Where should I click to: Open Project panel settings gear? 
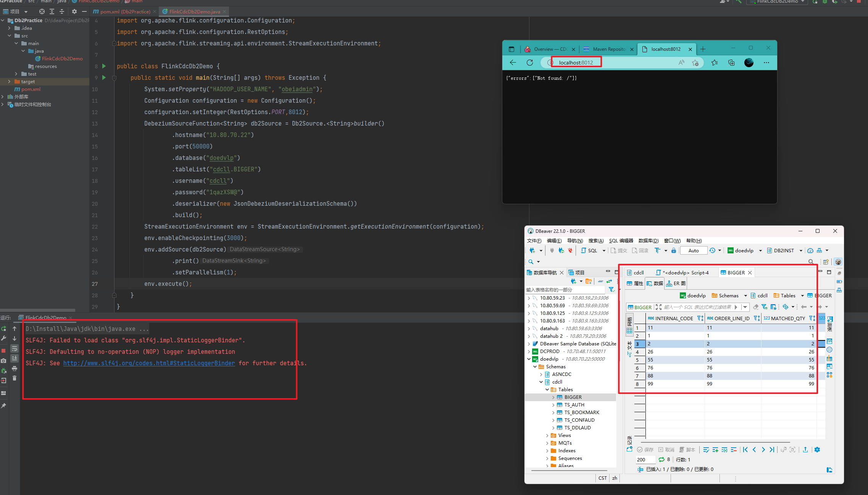point(74,11)
